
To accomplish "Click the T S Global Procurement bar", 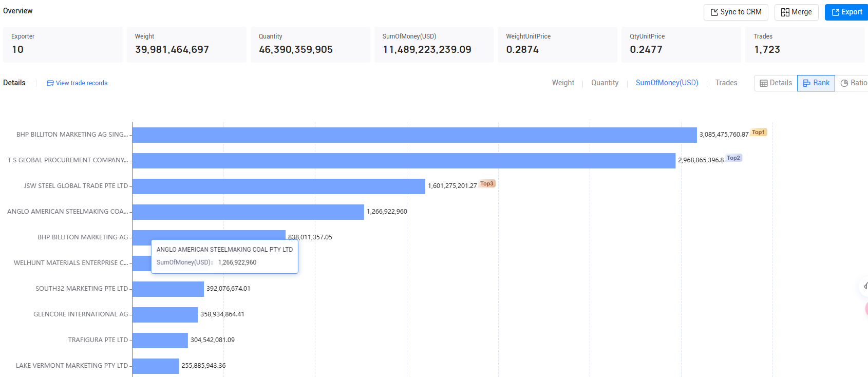I will (404, 161).
